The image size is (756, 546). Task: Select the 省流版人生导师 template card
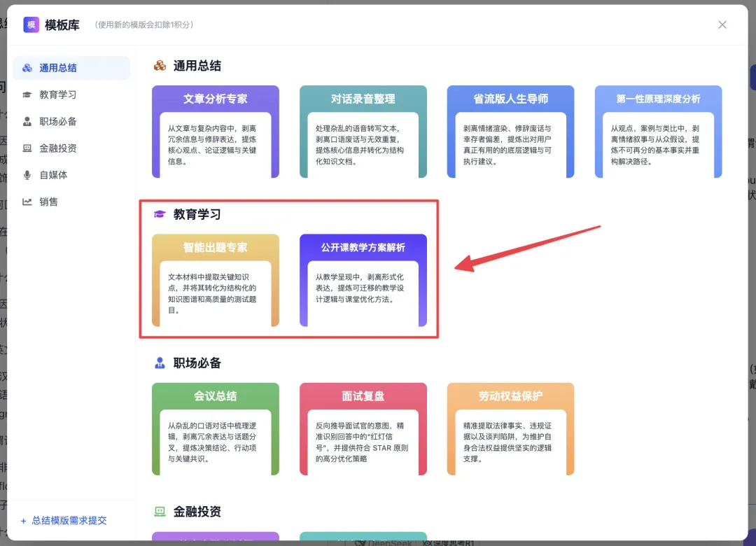(510, 132)
